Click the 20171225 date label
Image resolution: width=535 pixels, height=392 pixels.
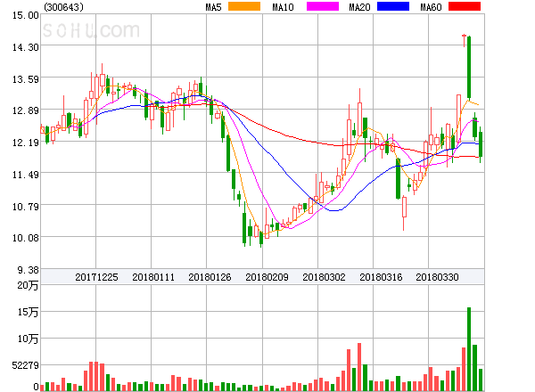pyautogui.click(x=96, y=277)
